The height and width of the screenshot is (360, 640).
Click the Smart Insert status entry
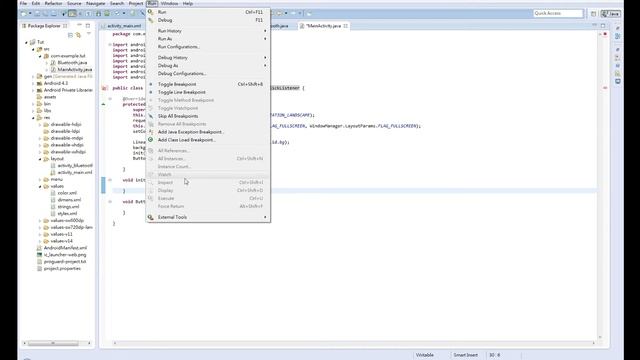coord(466,355)
